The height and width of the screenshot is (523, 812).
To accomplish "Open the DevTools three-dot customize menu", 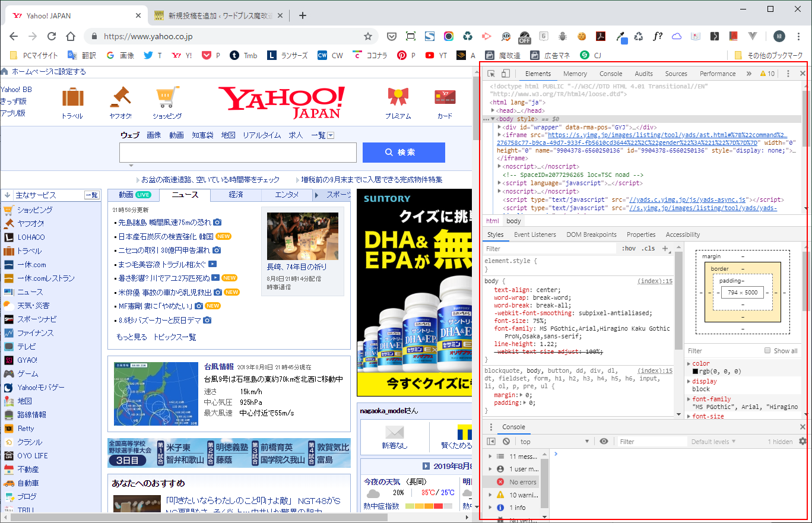I will [788, 74].
